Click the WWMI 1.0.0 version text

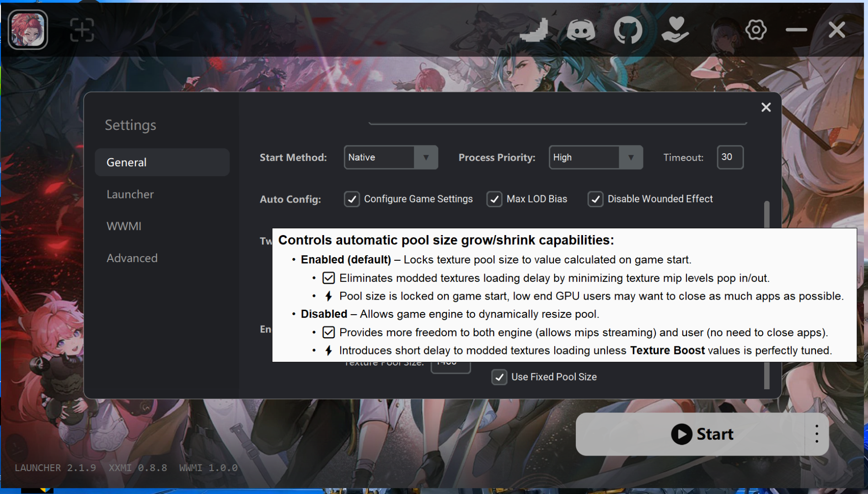pos(209,468)
